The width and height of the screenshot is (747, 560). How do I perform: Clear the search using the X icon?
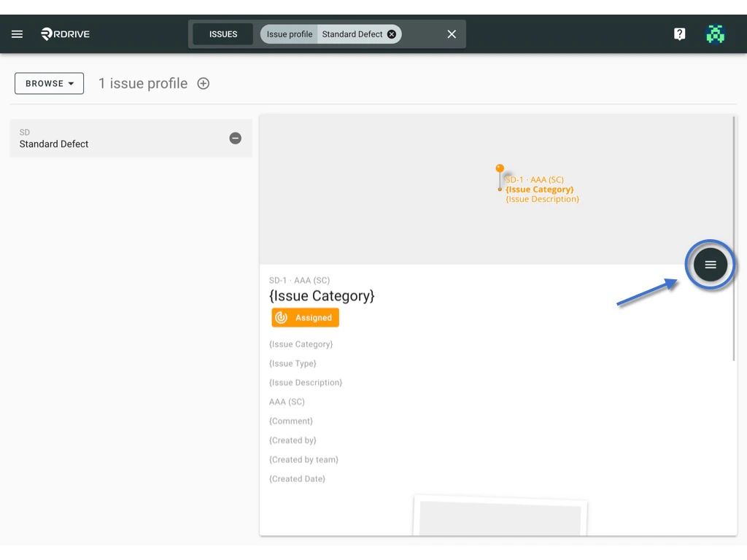(x=451, y=34)
